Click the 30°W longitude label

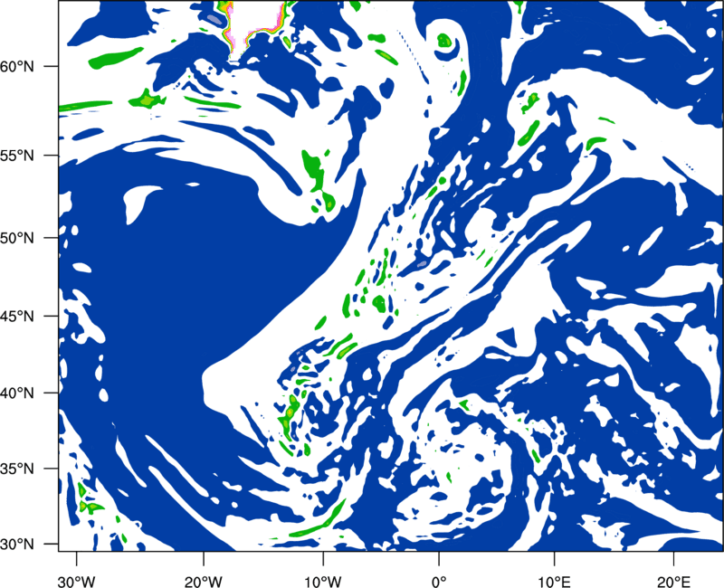tap(77, 582)
